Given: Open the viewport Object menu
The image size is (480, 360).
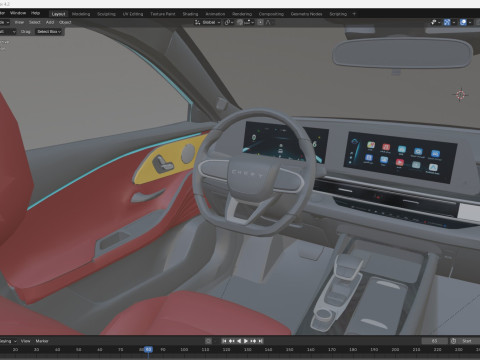Looking at the screenshot, I should 65,22.
